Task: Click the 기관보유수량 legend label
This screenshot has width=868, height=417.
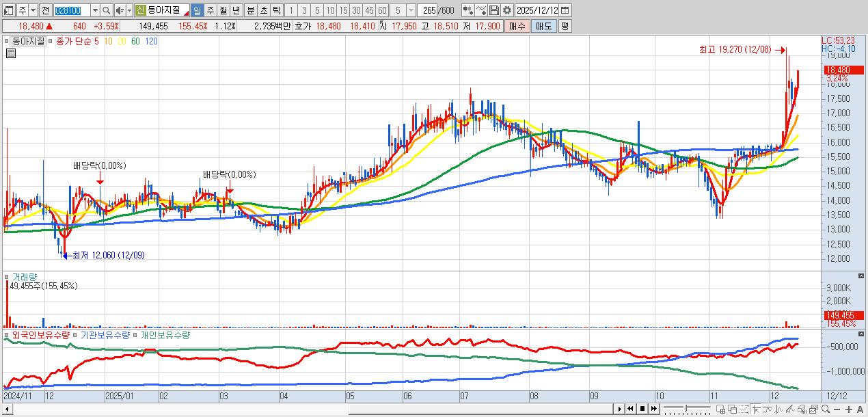Action: (105, 336)
